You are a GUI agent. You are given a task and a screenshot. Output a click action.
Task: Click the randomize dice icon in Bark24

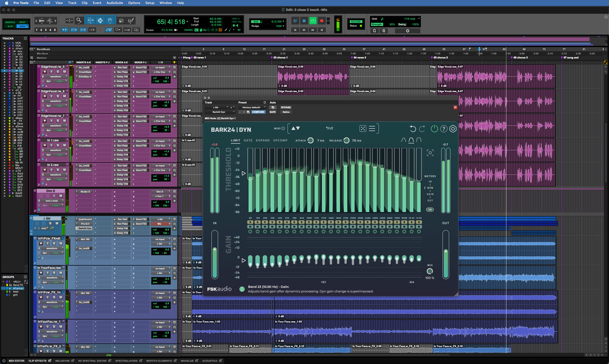pos(363,129)
